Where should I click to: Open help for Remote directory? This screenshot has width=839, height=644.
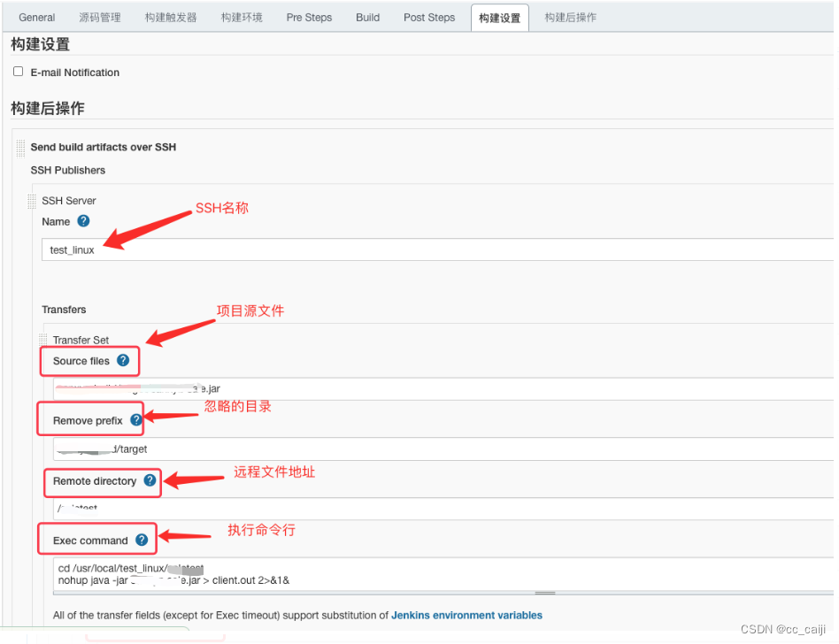point(150,480)
